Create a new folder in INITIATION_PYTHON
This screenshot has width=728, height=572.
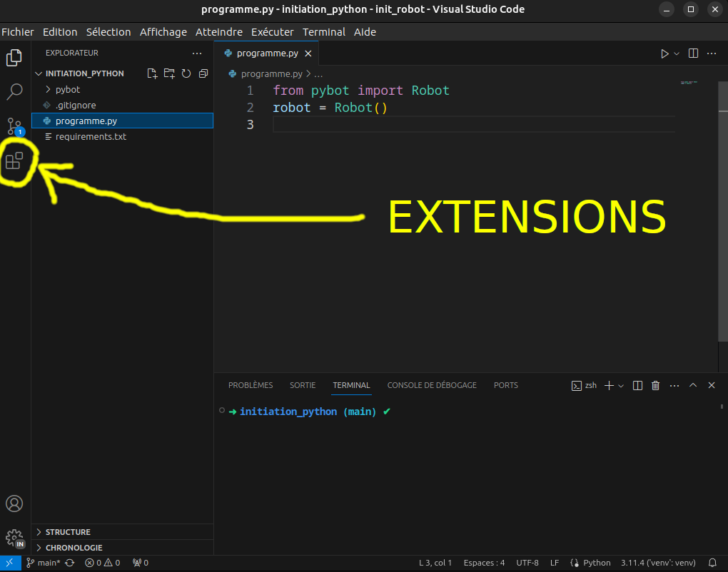click(x=169, y=73)
